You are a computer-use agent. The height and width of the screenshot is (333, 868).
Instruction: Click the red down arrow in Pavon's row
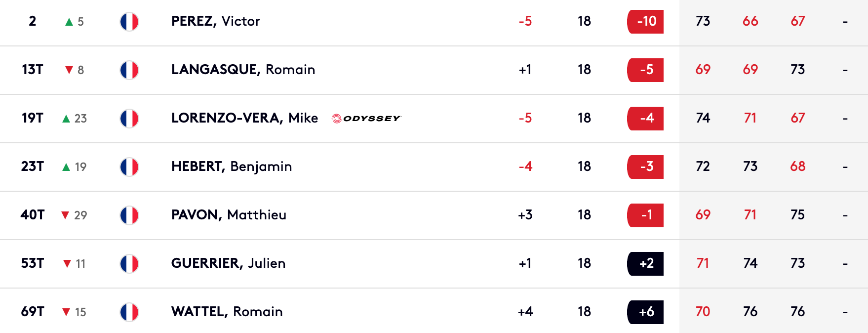click(x=65, y=215)
